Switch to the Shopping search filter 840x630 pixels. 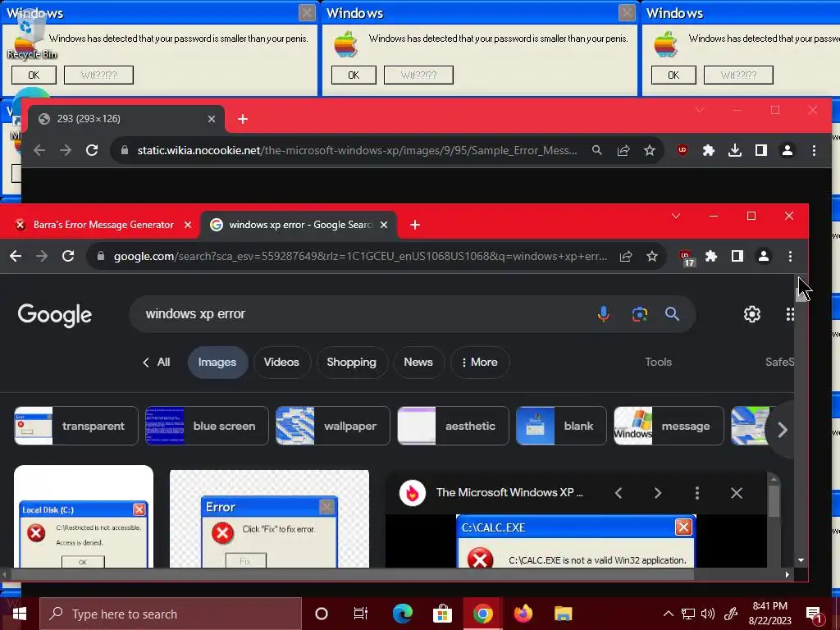tap(351, 362)
